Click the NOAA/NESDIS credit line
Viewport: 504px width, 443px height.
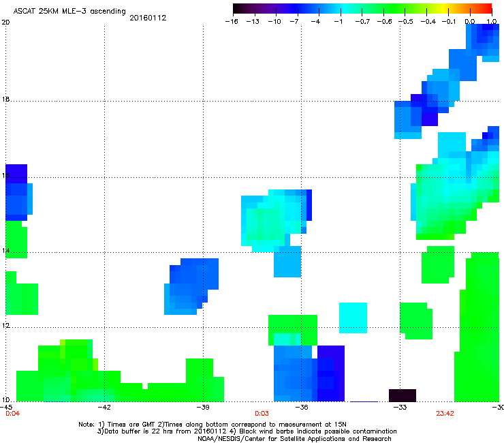(294, 439)
